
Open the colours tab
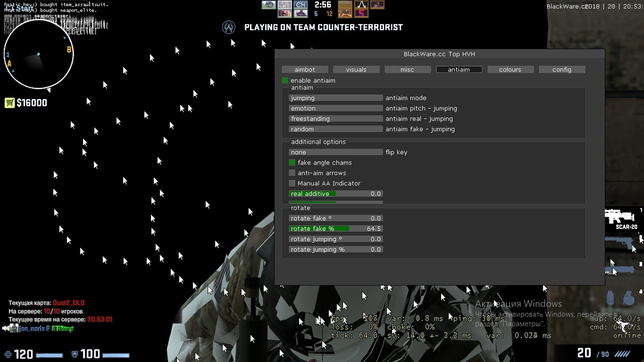click(510, 69)
